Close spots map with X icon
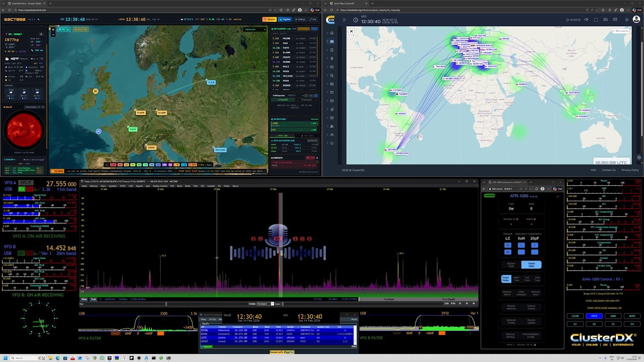The image size is (644, 362). [x=351, y=31]
